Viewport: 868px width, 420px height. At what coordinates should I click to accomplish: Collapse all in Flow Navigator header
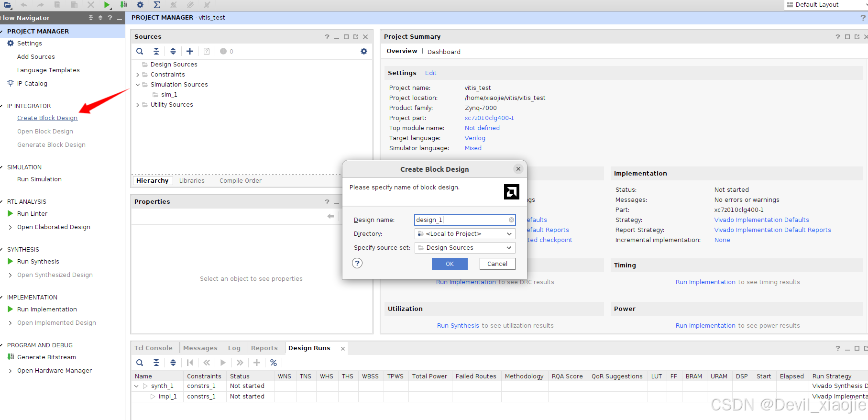91,18
